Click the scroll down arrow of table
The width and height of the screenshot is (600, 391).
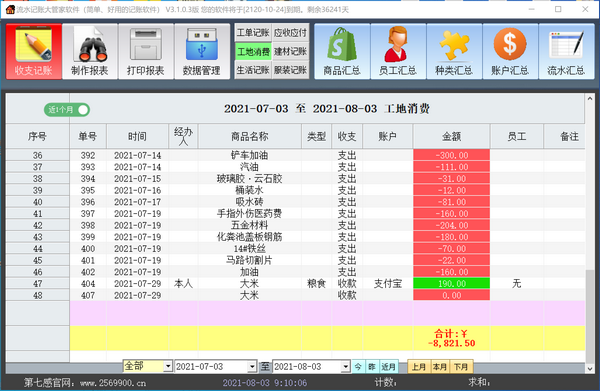tap(590, 369)
